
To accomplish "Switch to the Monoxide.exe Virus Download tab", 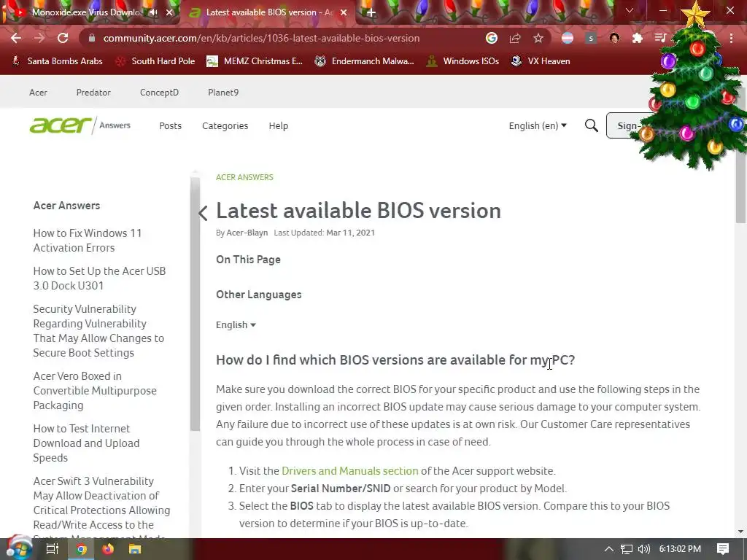I will 86,12.
